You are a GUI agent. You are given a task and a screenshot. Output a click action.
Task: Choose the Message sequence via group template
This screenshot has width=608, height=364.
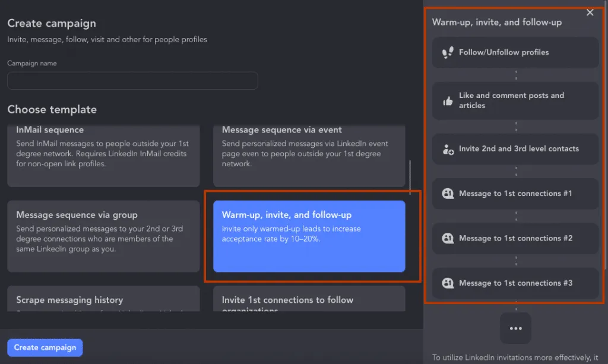coord(103,236)
